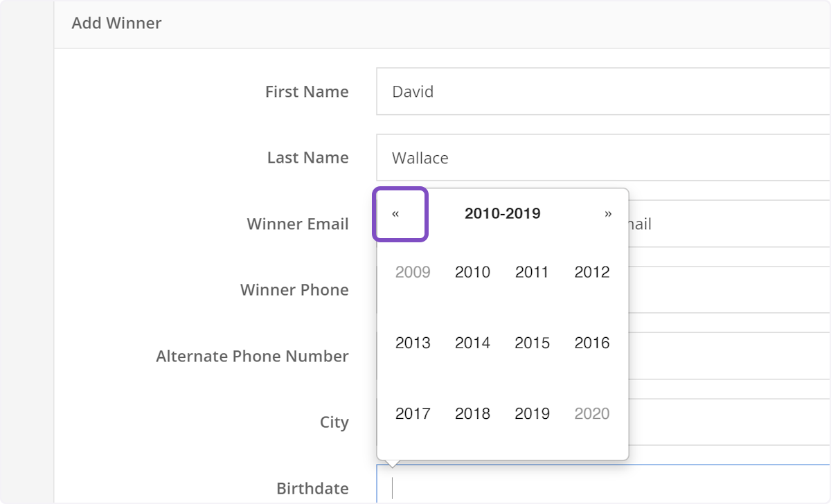Select the year 2015

coord(532,343)
